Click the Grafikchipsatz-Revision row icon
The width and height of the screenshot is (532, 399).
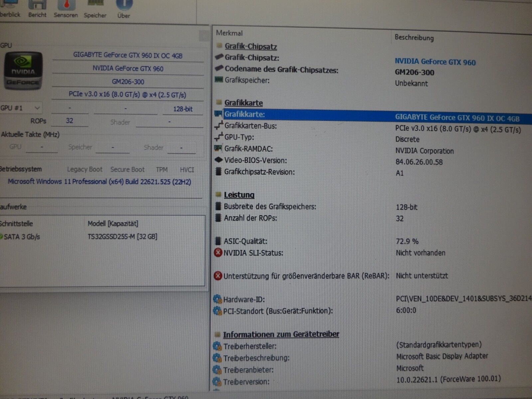218,171
